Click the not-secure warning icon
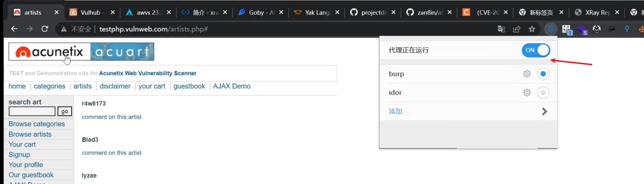644x184 pixels. click(64, 29)
